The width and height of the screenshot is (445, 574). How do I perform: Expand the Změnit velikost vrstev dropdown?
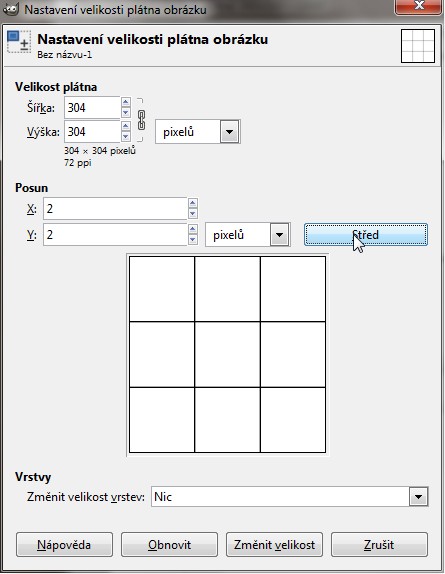[x=289, y=497]
